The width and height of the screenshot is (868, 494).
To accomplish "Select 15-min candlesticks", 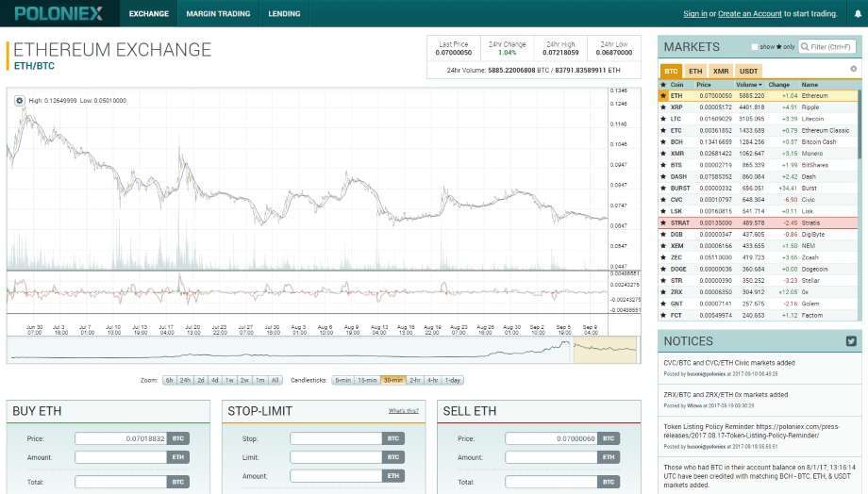I will click(367, 381).
